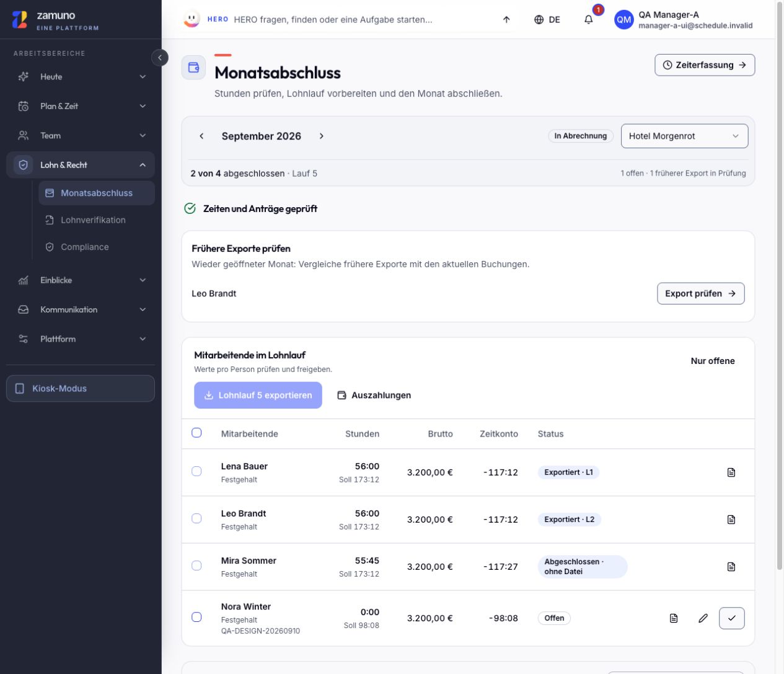The width and height of the screenshot is (784, 674).
Task: Edit Nora Winter's entry with pencil icon
Action: [703, 618]
